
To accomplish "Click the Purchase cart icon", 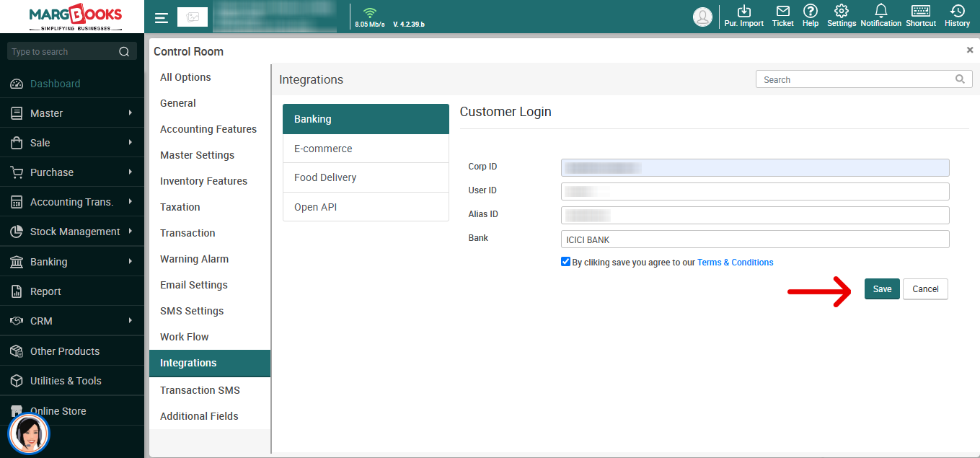I will 17,172.
